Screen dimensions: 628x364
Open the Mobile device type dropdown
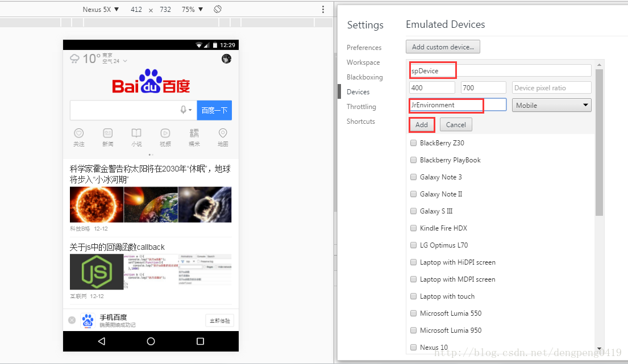pos(551,105)
